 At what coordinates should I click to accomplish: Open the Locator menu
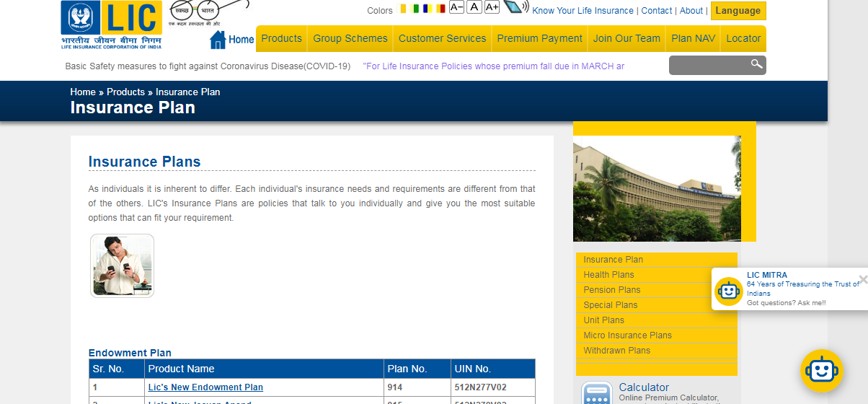pos(743,39)
